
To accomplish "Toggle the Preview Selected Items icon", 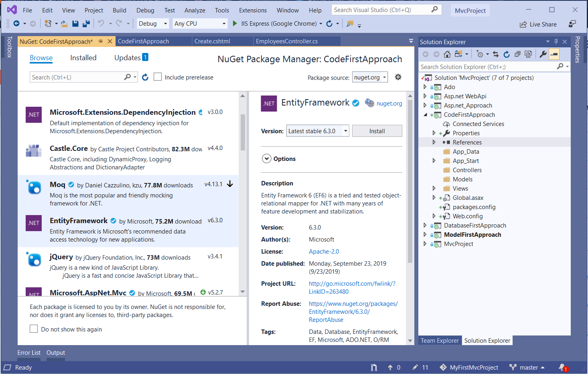I will point(554,54).
